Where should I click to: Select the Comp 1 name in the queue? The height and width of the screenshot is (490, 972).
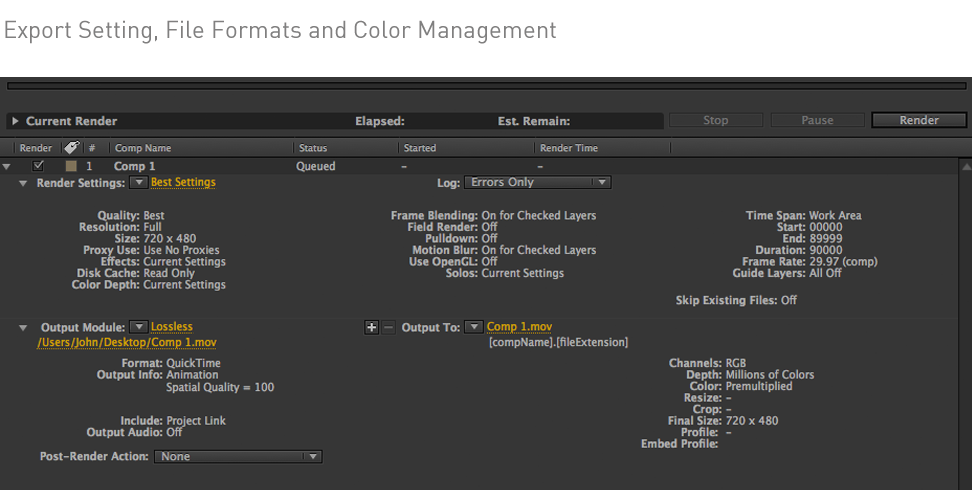click(x=135, y=166)
